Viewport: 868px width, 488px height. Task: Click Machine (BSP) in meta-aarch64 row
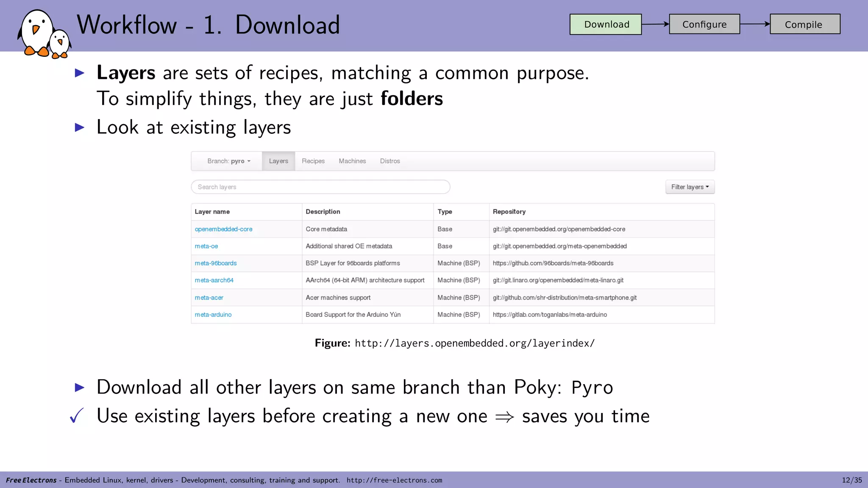click(459, 280)
